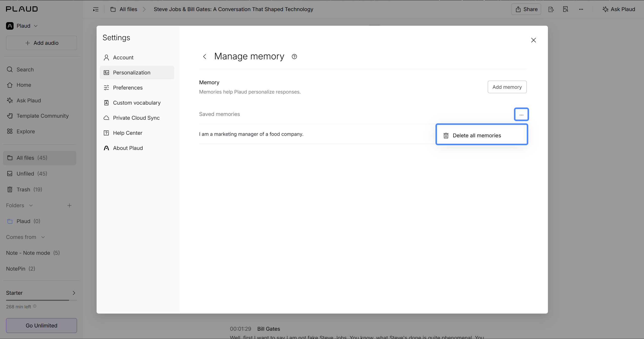Viewport: 644px width, 339px height.
Task: Expand the Plaud workspace dropdown
Action: pos(22,26)
